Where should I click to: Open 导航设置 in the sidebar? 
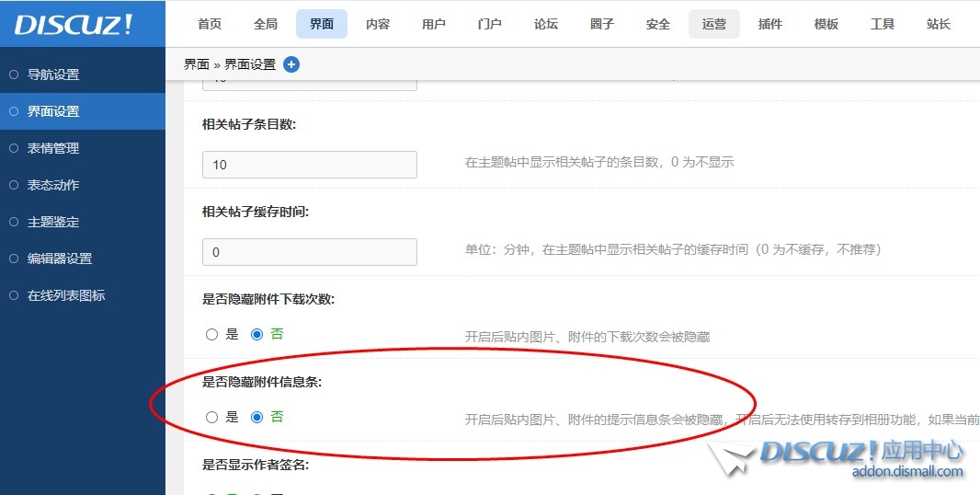point(53,75)
